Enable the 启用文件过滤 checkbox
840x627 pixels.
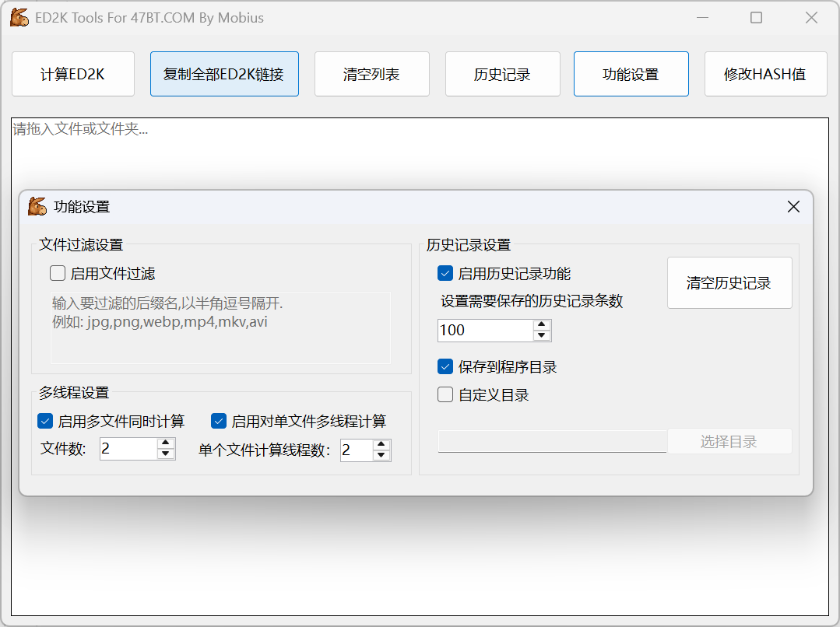pos(58,273)
